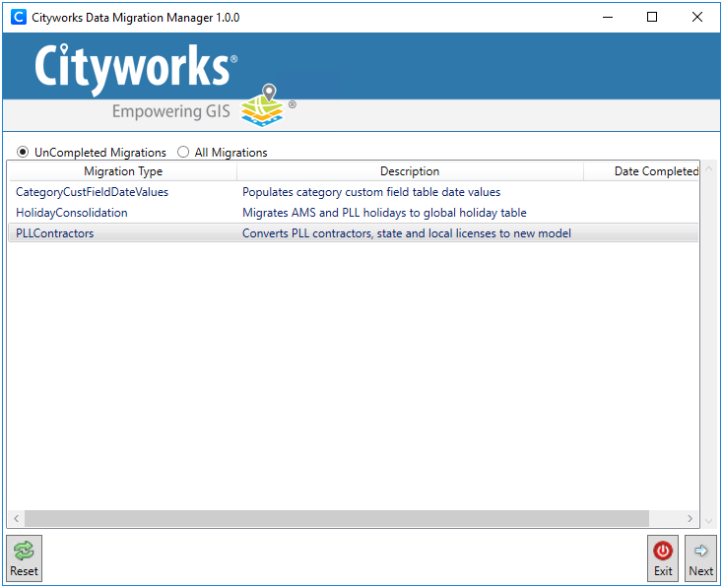Viewport: 723px width, 588px height.
Task: Close the Data Migration Manager window
Action: coord(697,17)
